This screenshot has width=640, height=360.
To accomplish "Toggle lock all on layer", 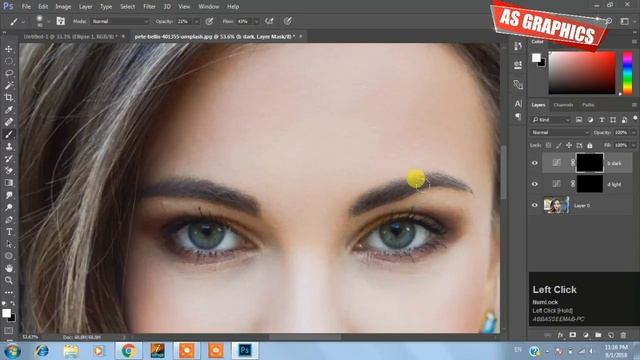I will [x=590, y=145].
